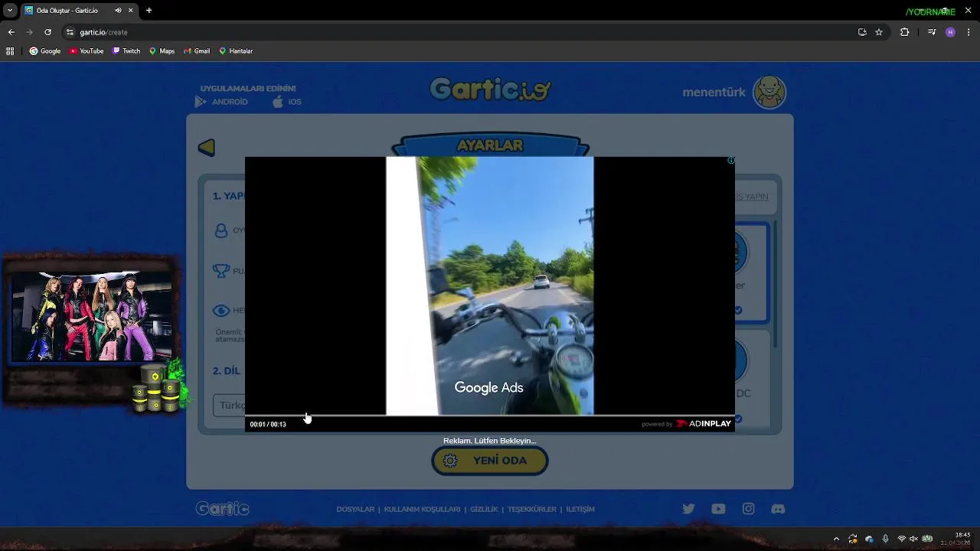Open the Gmail bookmark

(197, 51)
